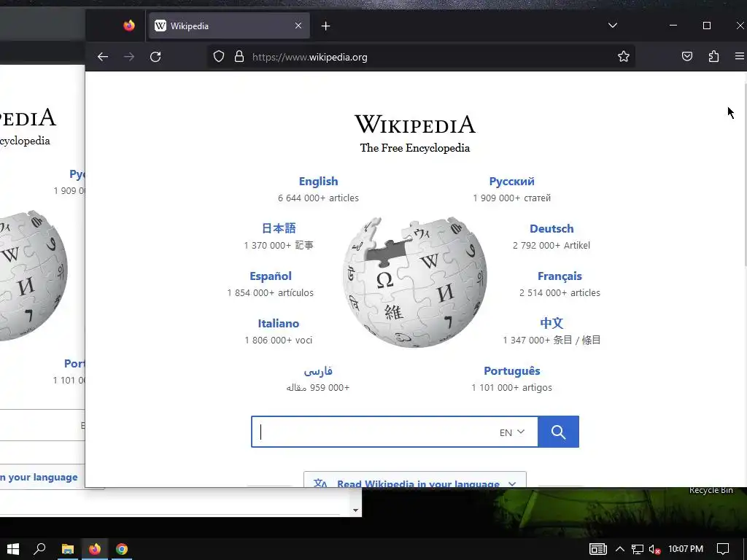The image size is (747, 560).
Task: Switch to the Wikipedia tab
Action: point(229,26)
